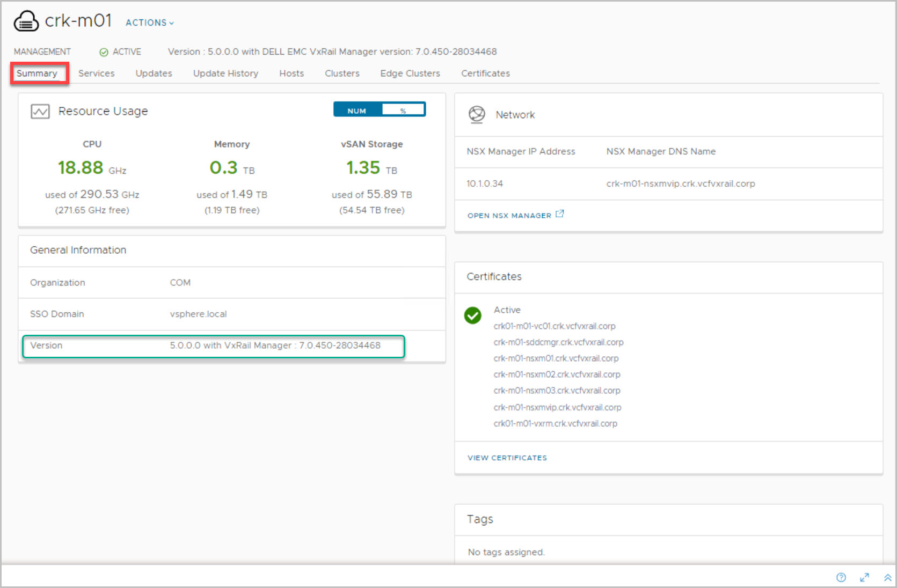897x588 pixels.
Task: Click the green certificate Active checkmark icon
Action: [473, 315]
